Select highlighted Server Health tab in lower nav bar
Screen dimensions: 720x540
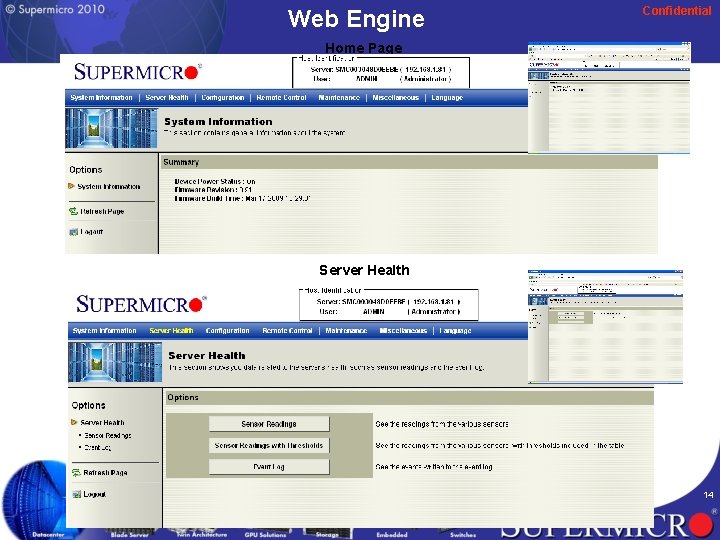pyautogui.click(x=171, y=331)
